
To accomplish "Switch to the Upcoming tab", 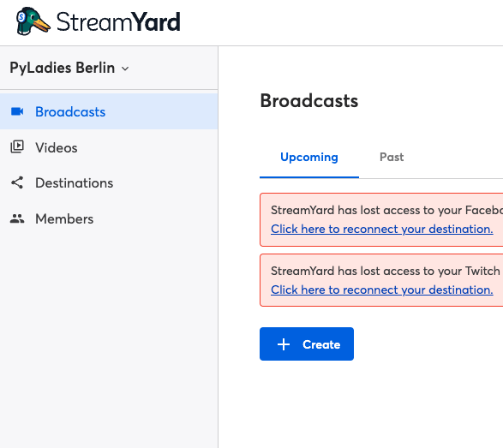I will [x=309, y=157].
